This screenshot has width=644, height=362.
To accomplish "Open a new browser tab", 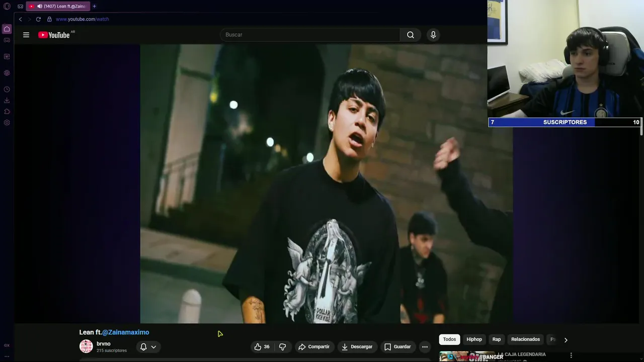I will pyautogui.click(x=94, y=7).
